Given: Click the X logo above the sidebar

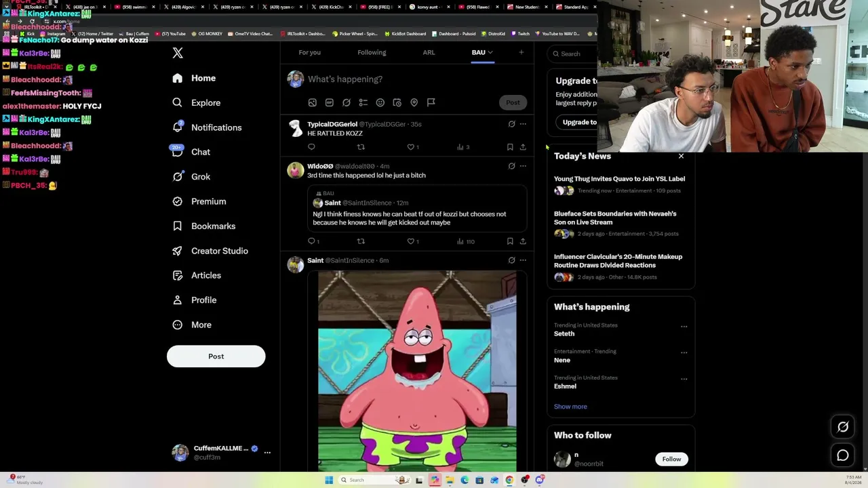Looking at the screenshot, I should [178, 53].
